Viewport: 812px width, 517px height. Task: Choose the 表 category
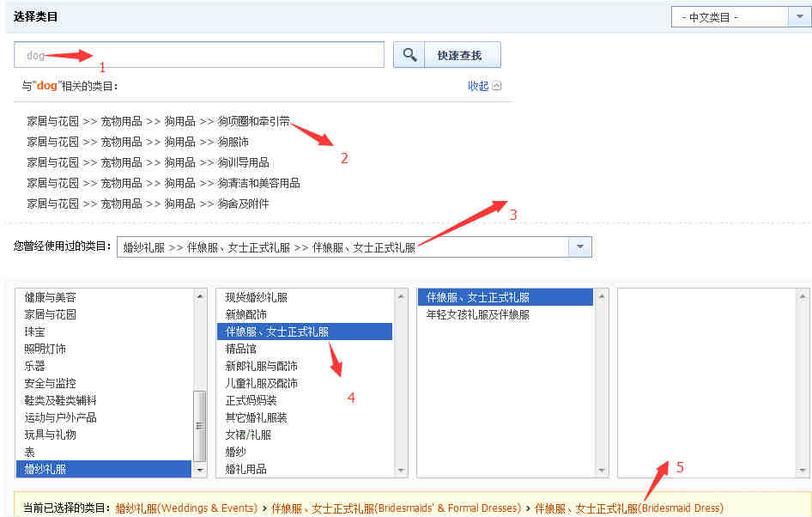click(104, 451)
